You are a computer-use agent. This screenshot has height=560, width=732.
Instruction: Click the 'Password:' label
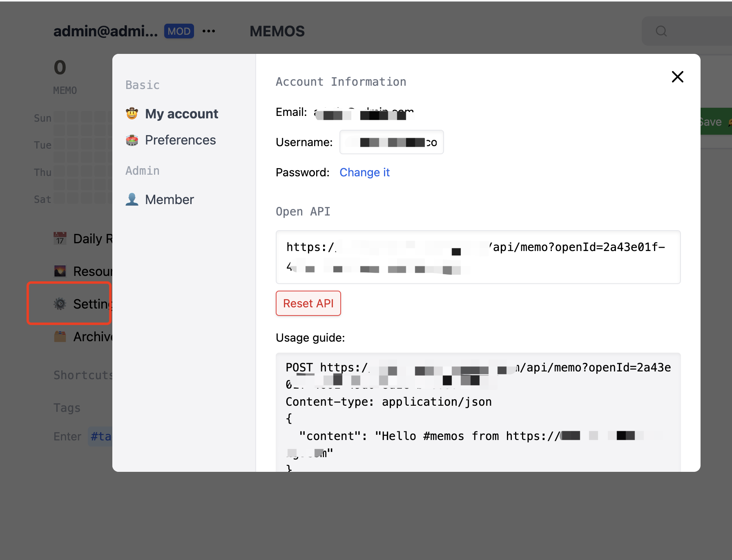tap(303, 172)
